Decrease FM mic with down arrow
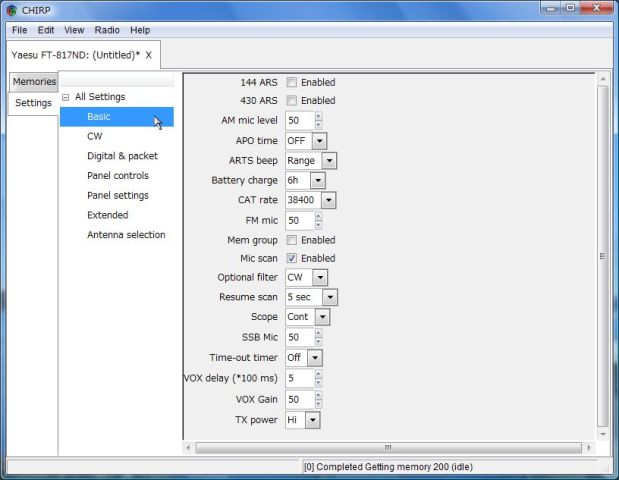Screen dimensions: 619x480 point(318,225)
